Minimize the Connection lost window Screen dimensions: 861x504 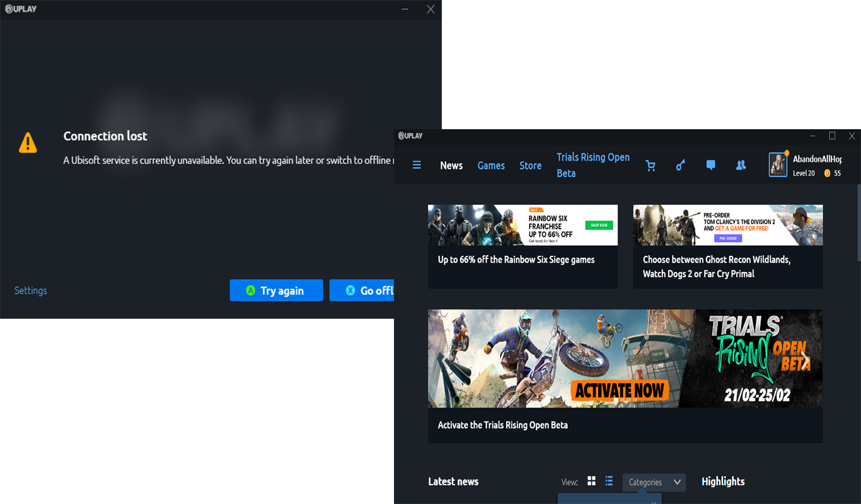[x=405, y=9]
